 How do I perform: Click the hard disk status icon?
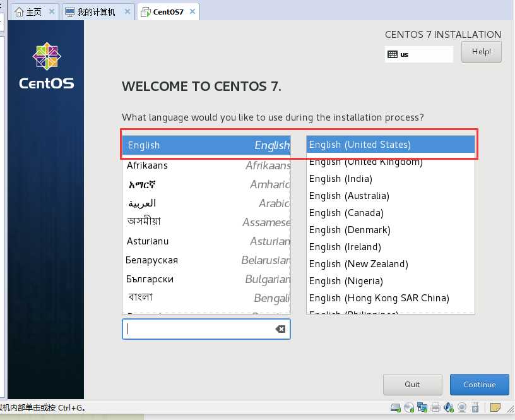point(396,408)
